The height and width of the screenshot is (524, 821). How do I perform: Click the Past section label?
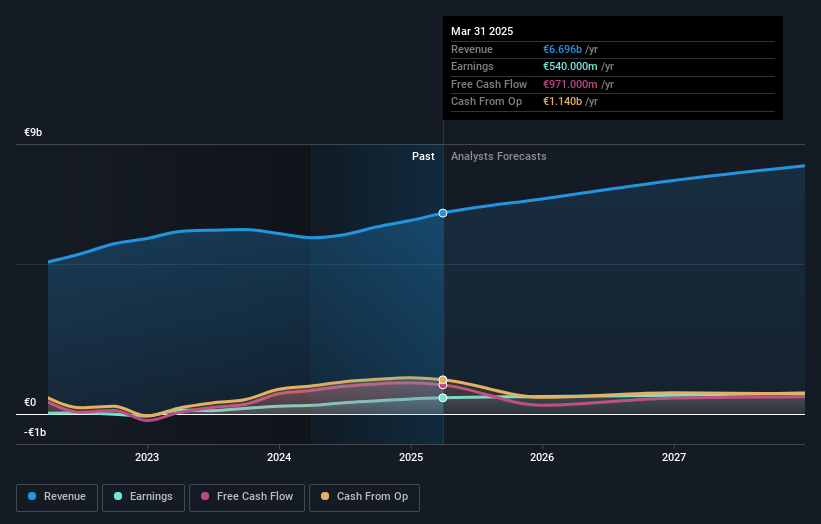423,156
